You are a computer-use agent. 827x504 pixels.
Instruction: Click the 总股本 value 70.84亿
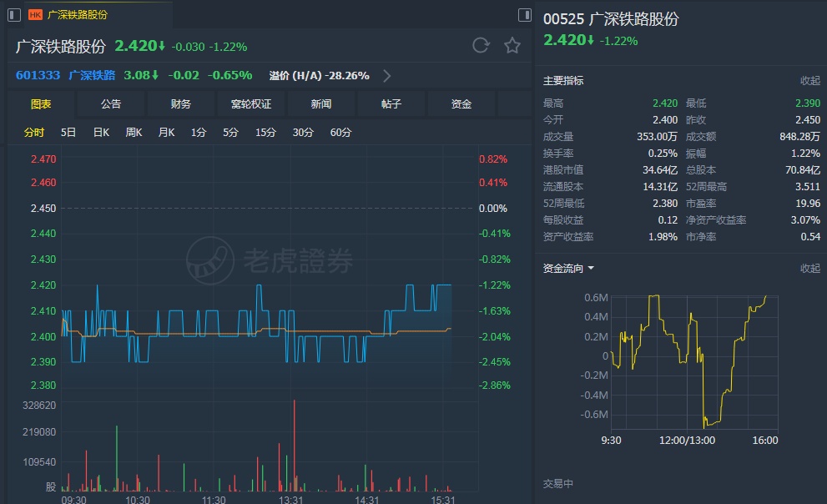pos(803,169)
